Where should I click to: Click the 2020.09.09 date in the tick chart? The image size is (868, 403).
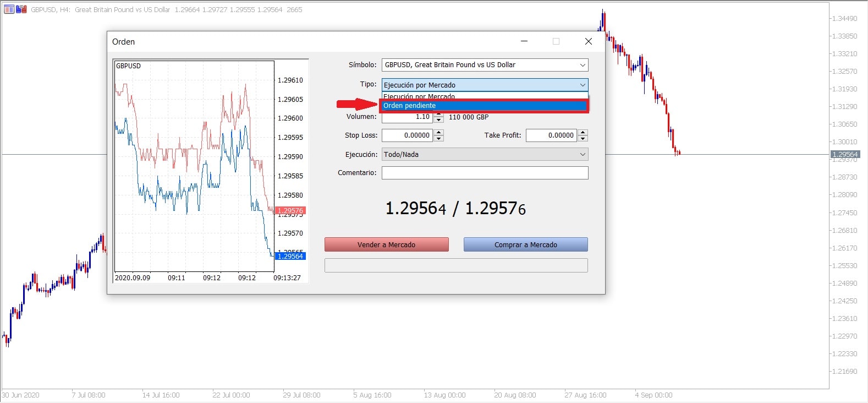click(x=133, y=278)
